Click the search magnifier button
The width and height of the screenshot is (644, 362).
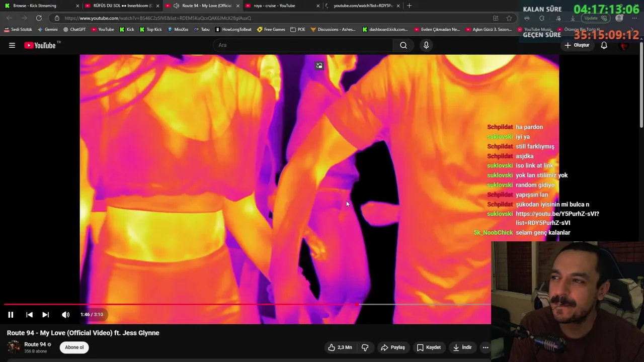[404, 45]
